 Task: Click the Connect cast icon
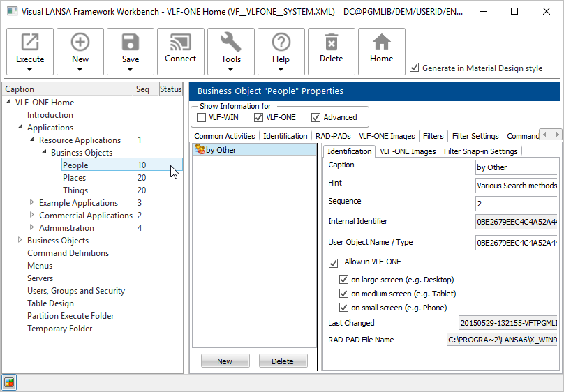[x=181, y=43]
